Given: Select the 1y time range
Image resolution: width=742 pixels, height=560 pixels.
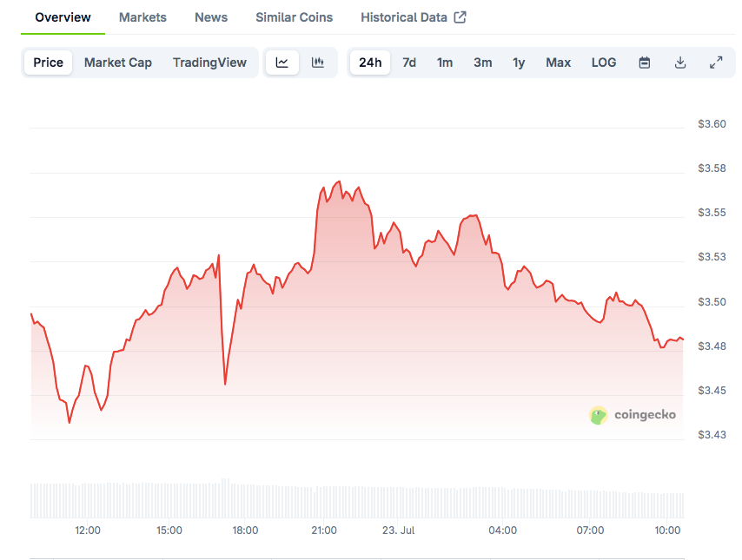Looking at the screenshot, I should 519,63.
